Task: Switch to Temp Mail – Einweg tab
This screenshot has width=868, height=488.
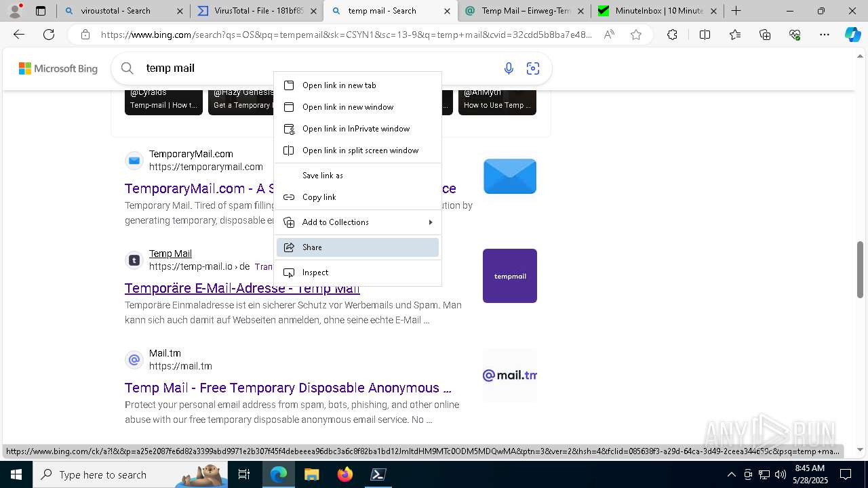Action: coord(524,11)
